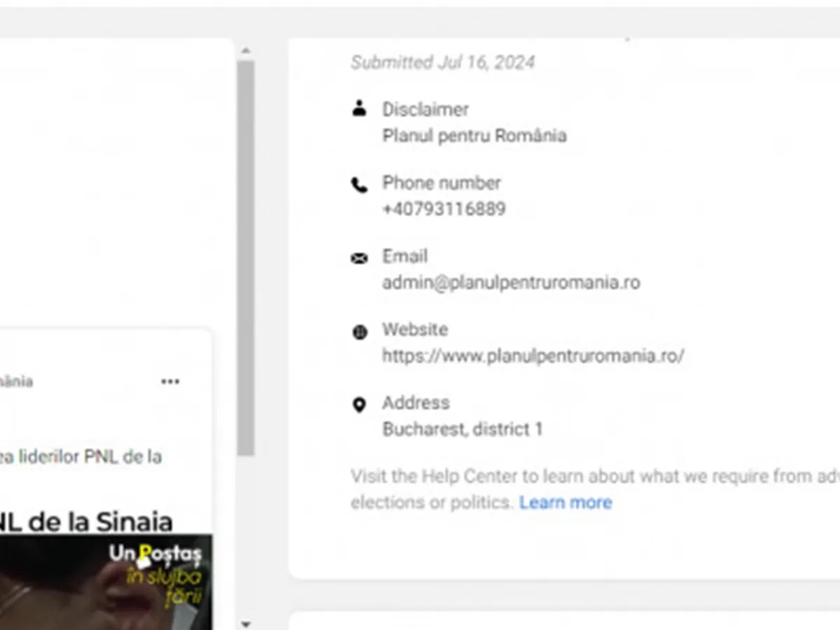This screenshot has height=630, width=840.
Task: Click the location pin icon beside Address
Action: (359, 405)
